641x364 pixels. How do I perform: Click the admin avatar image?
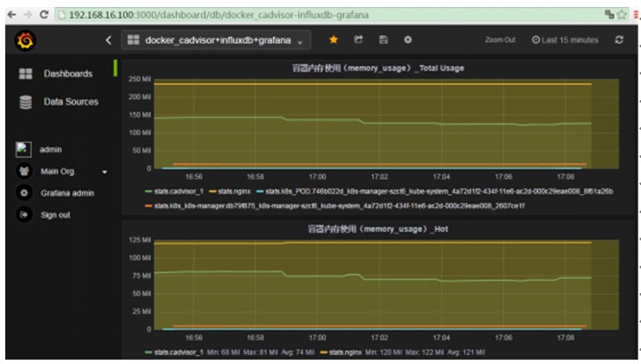[24, 149]
